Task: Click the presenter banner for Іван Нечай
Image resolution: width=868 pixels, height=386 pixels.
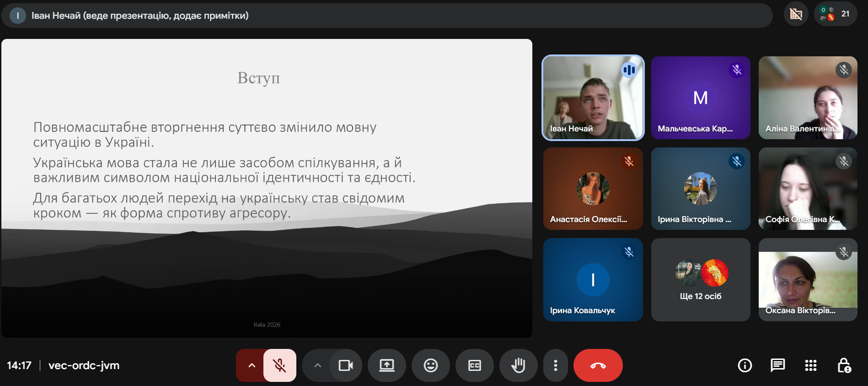Action: click(139, 16)
